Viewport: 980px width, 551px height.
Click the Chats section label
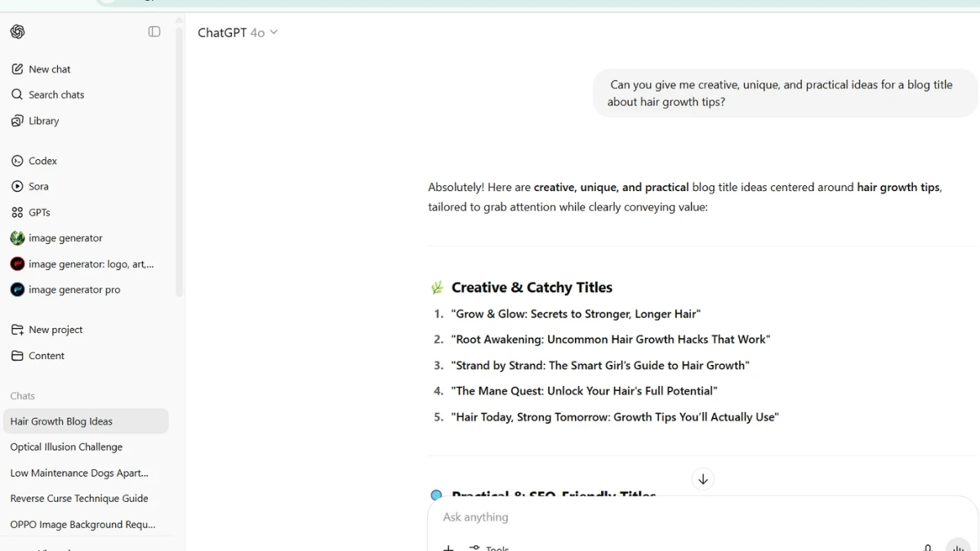(x=23, y=396)
